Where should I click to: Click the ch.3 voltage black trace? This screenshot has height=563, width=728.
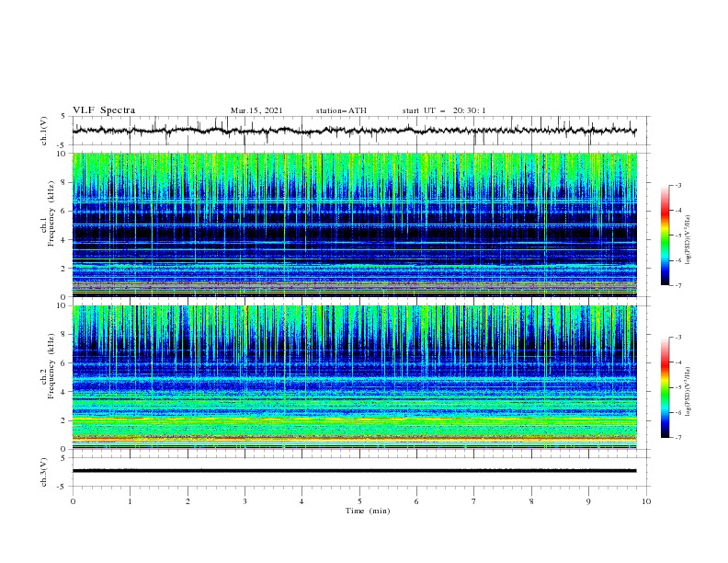click(x=354, y=471)
